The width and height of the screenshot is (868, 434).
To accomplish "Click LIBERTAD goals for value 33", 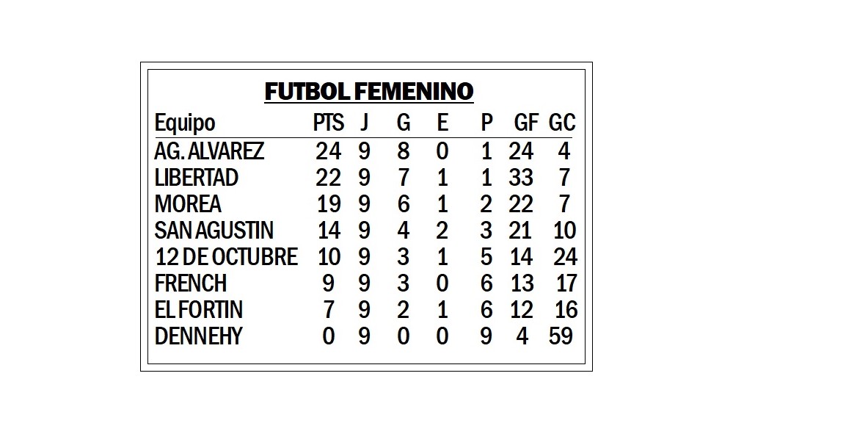I will coord(520,178).
